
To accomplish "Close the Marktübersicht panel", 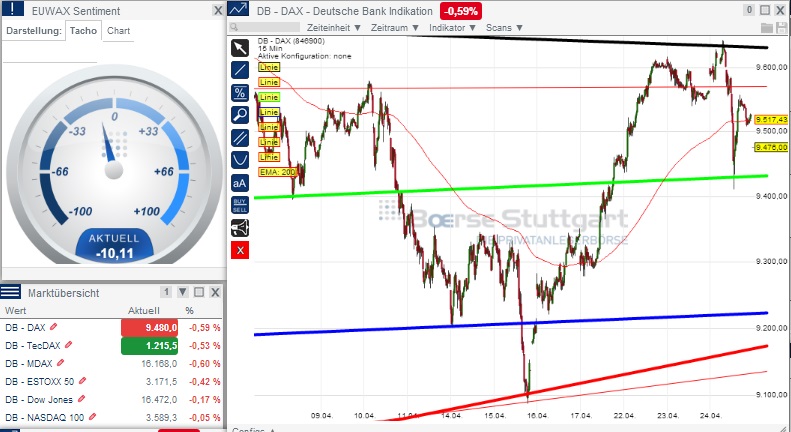I will (x=215, y=292).
